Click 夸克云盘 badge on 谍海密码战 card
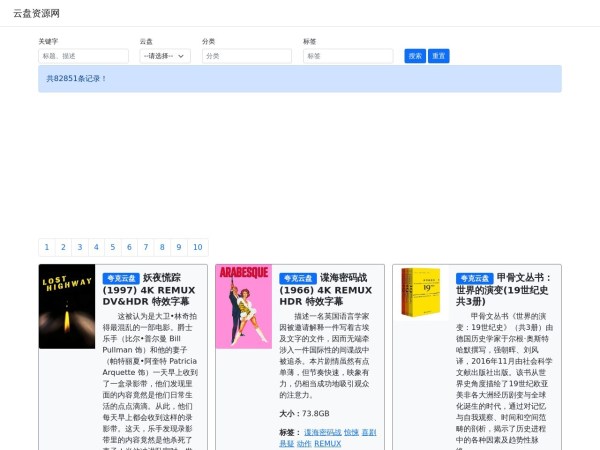The image size is (600, 450). [298, 277]
